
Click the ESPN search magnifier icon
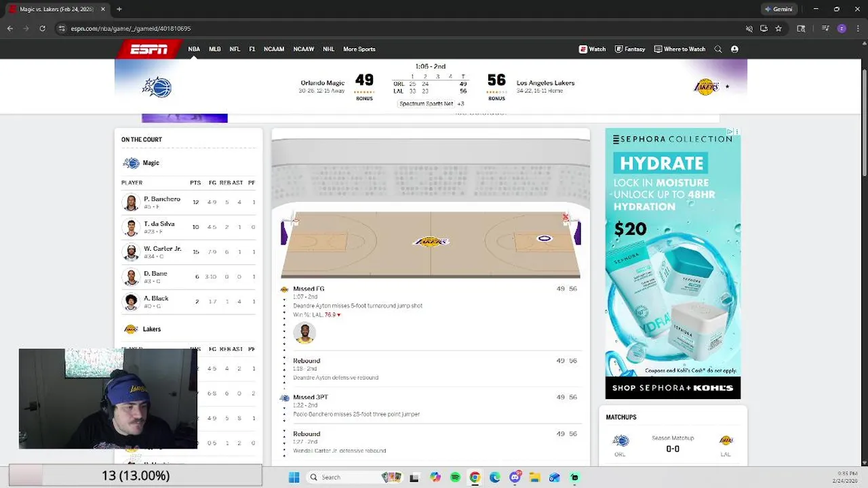[718, 49]
